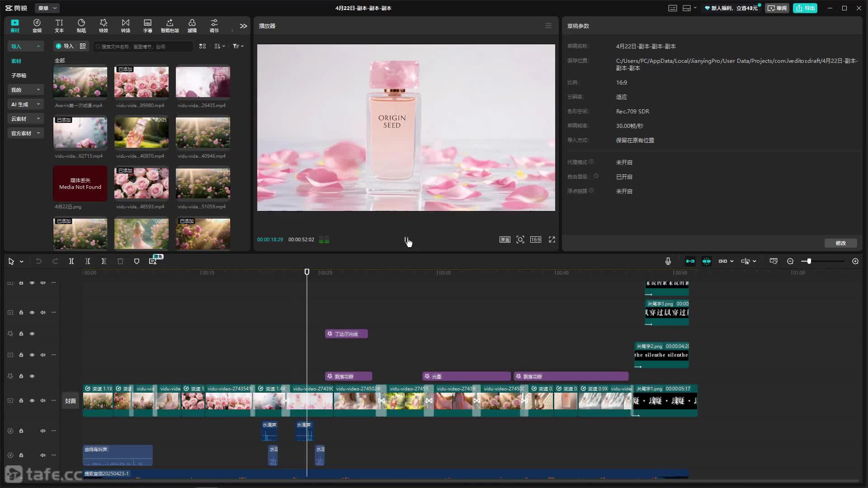
Task: Click the timeline fit-to-view icon
Action: pos(774,261)
